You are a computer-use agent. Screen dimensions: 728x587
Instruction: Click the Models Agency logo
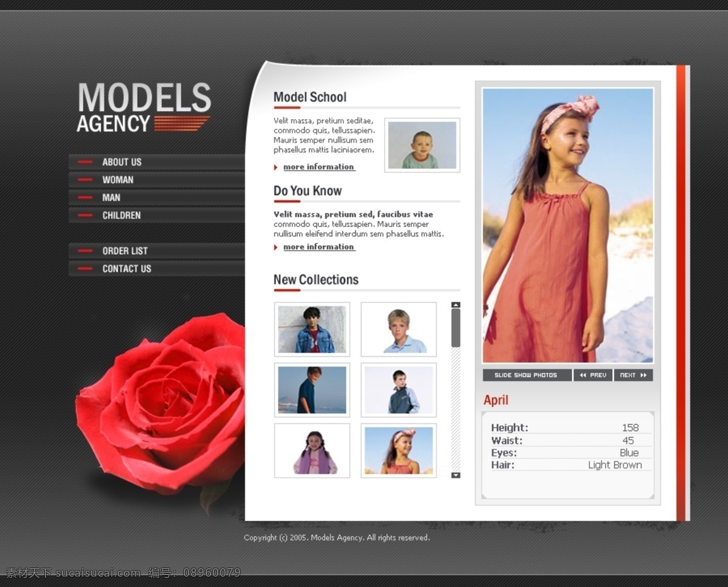coord(144,108)
